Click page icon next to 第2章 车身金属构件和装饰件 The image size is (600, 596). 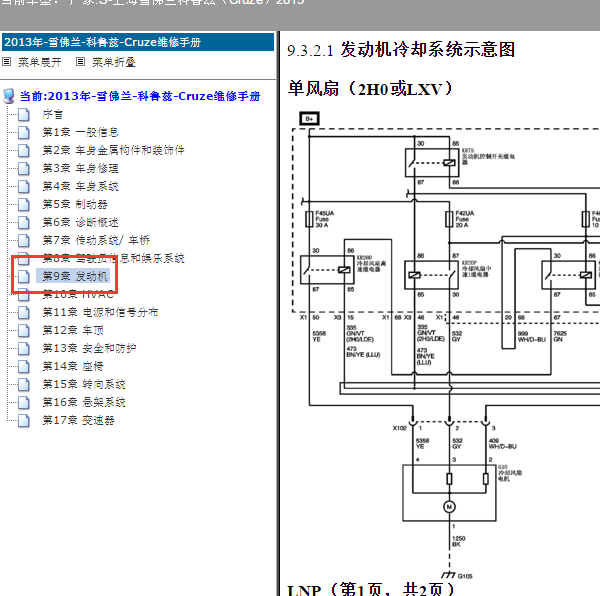pos(24,150)
